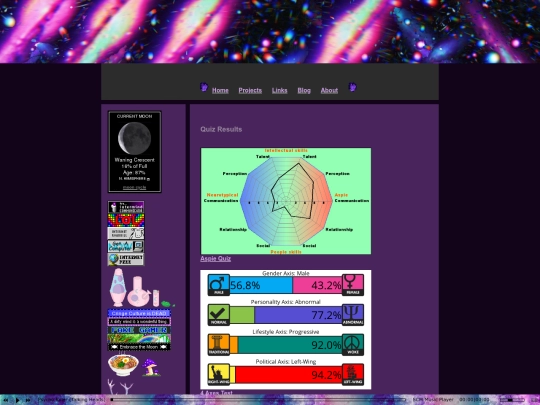Screen dimensions: 540x405
Task: Click the 92.0% progressive bar value
Action: point(326,345)
